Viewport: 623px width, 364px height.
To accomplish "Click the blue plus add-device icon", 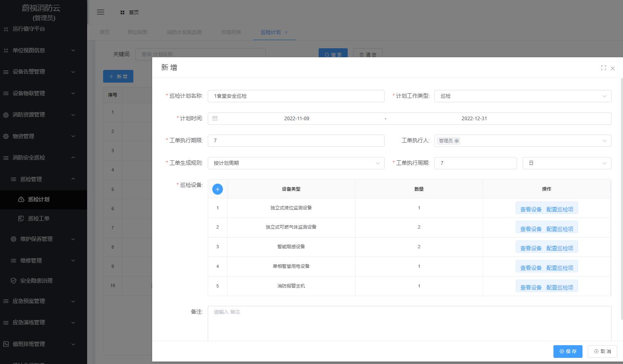I will 218,189.
